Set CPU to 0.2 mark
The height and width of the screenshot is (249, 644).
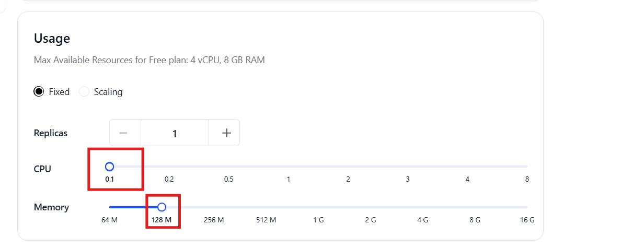[169, 179]
